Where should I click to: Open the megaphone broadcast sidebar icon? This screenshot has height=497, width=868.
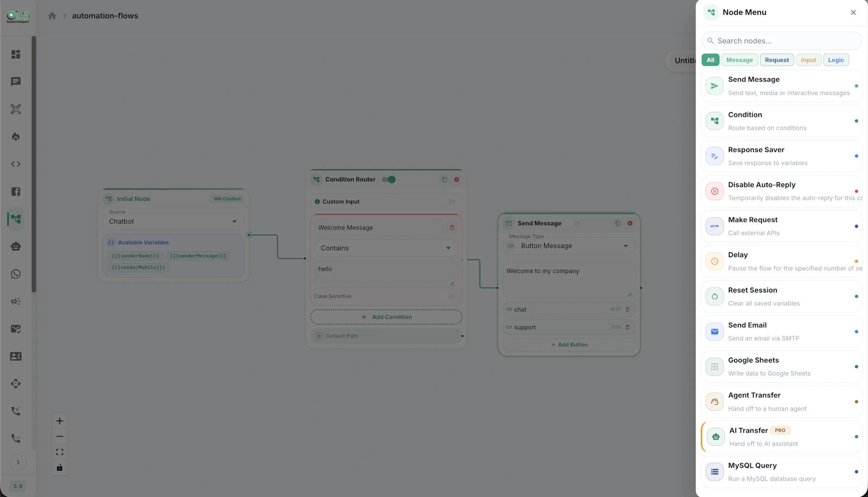16,301
